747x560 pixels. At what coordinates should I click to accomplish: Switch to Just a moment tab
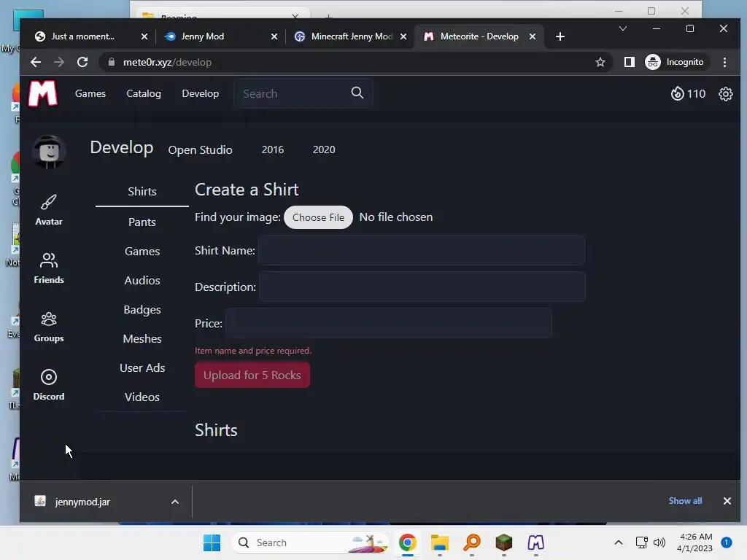click(x=83, y=36)
